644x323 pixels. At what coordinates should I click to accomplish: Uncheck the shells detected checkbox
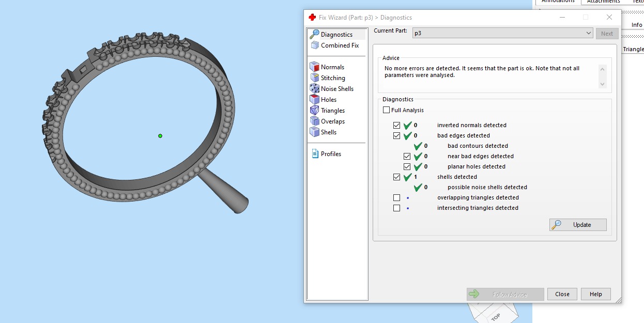click(x=396, y=177)
